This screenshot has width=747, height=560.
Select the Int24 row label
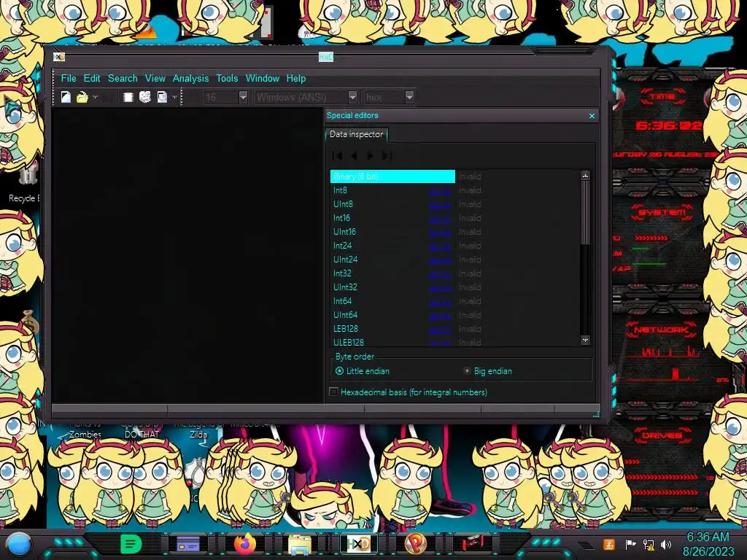click(342, 246)
